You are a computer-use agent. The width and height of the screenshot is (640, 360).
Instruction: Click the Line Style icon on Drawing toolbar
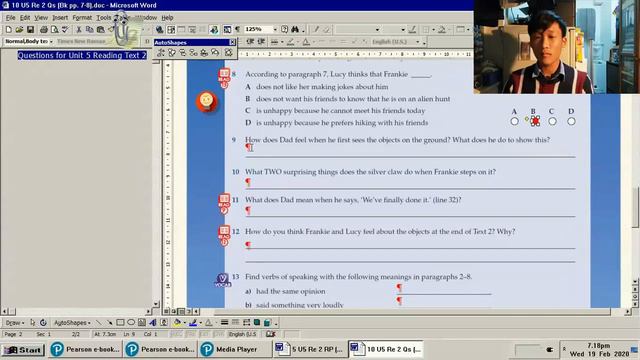(x=224, y=322)
